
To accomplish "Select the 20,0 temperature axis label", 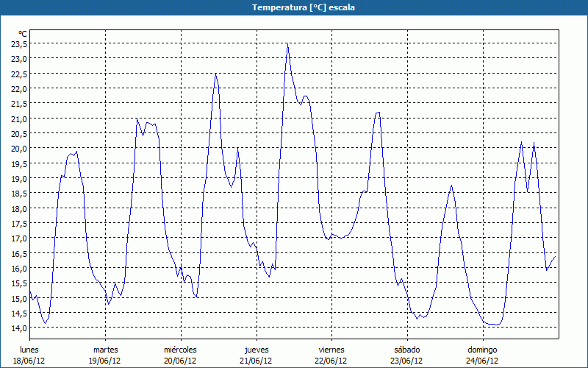I will [x=19, y=149].
